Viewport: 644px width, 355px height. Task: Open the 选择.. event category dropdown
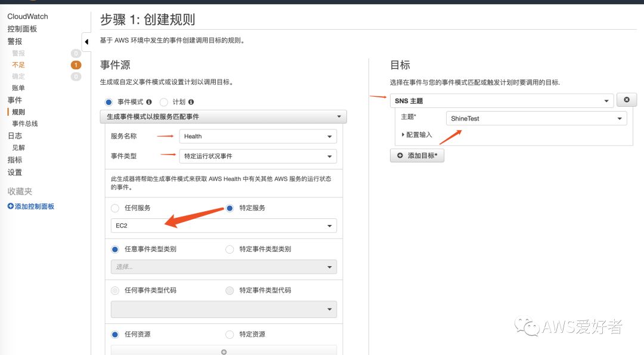[224, 267]
